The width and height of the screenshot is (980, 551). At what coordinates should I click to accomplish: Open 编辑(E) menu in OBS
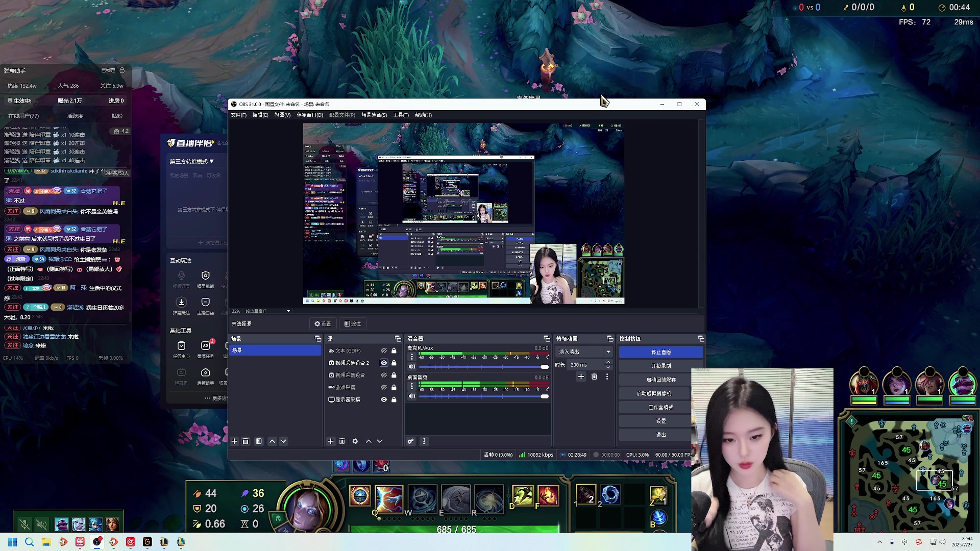tap(260, 115)
